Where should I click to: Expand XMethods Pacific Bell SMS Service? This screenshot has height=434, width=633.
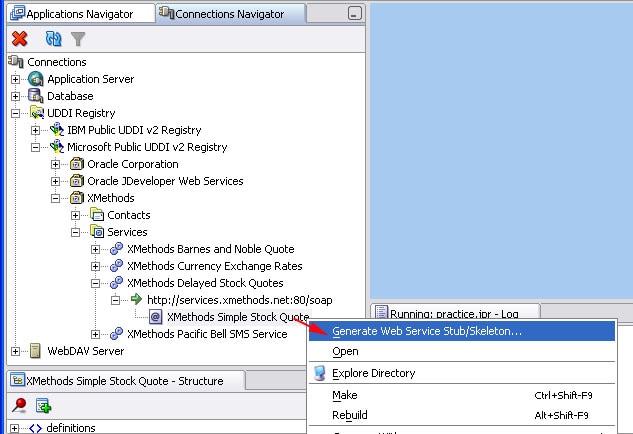point(95,334)
